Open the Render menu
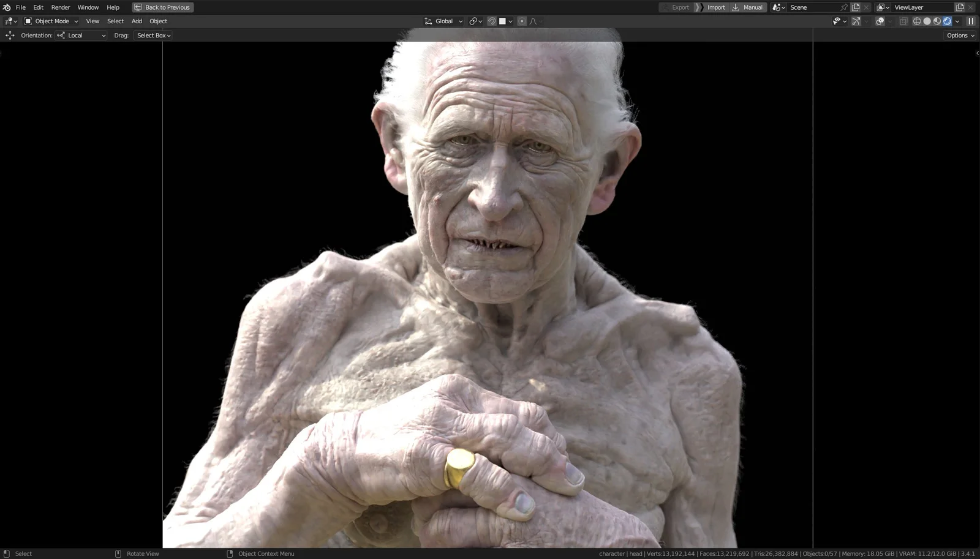Image resolution: width=980 pixels, height=559 pixels. [x=60, y=7]
